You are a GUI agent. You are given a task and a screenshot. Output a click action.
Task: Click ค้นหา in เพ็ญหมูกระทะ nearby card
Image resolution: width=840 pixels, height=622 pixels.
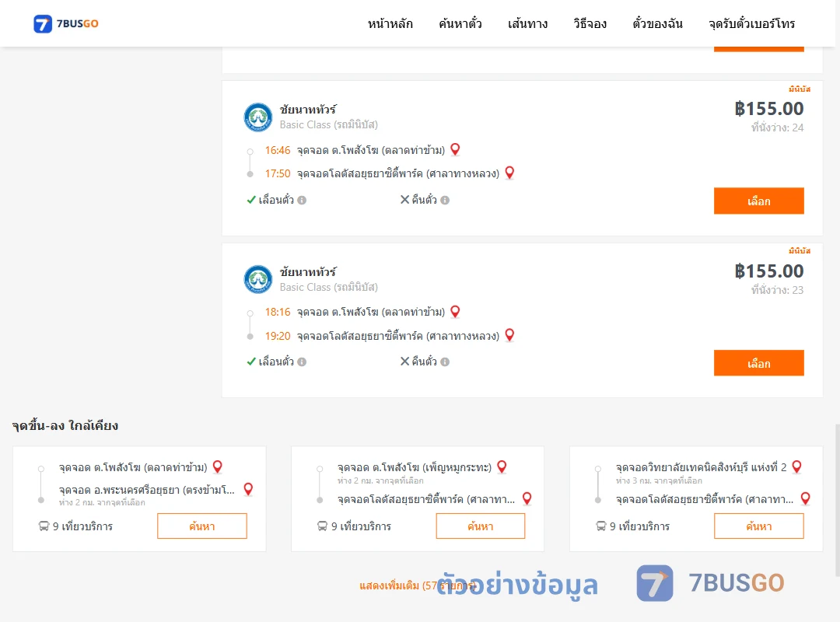pos(481,526)
